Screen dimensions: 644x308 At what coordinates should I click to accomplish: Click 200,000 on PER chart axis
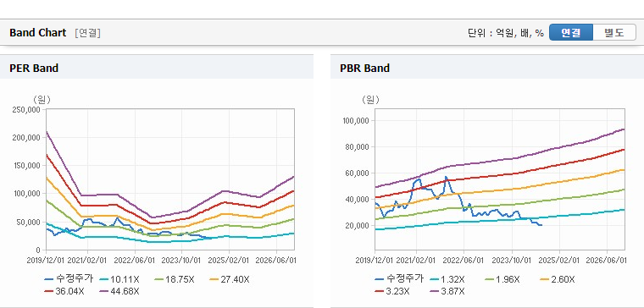[27, 137]
